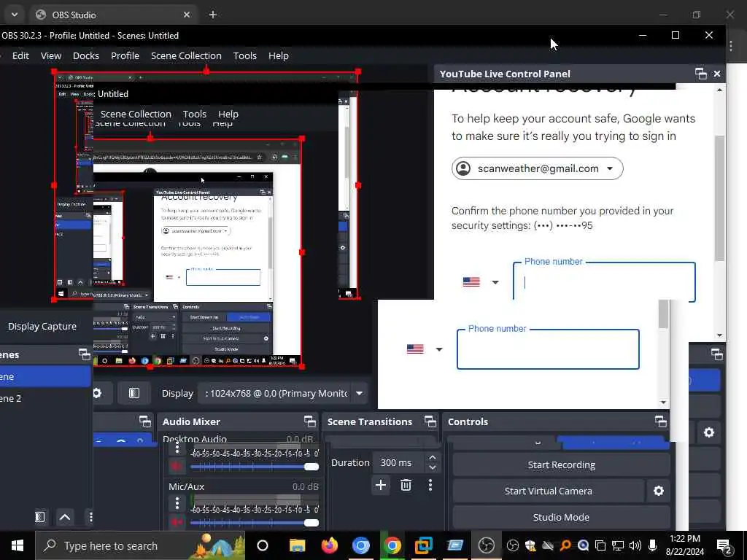Open scene filters icon in Scenes toolbar
This screenshot has width=747, height=560.
point(40,517)
